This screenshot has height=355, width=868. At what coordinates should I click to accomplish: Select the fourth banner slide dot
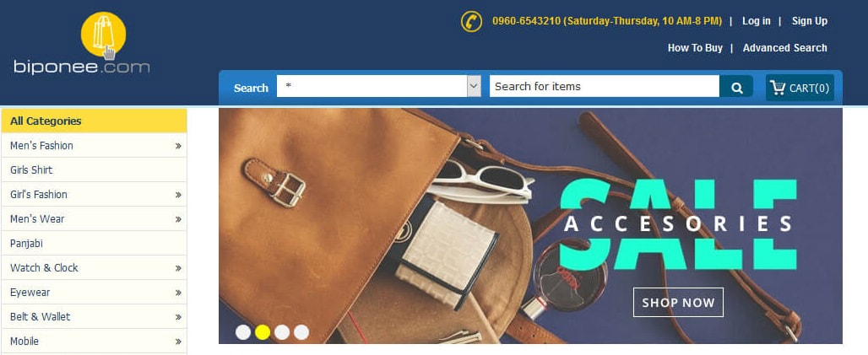(x=301, y=332)
